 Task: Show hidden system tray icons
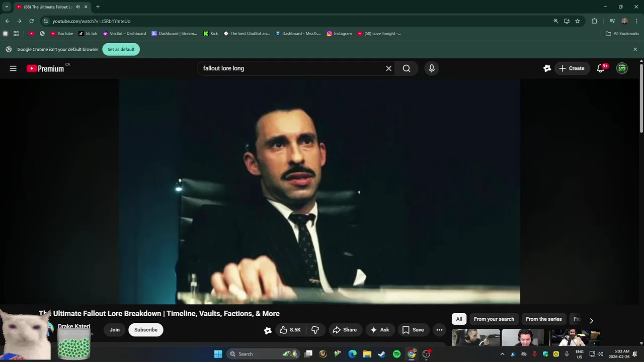(502, 354)
